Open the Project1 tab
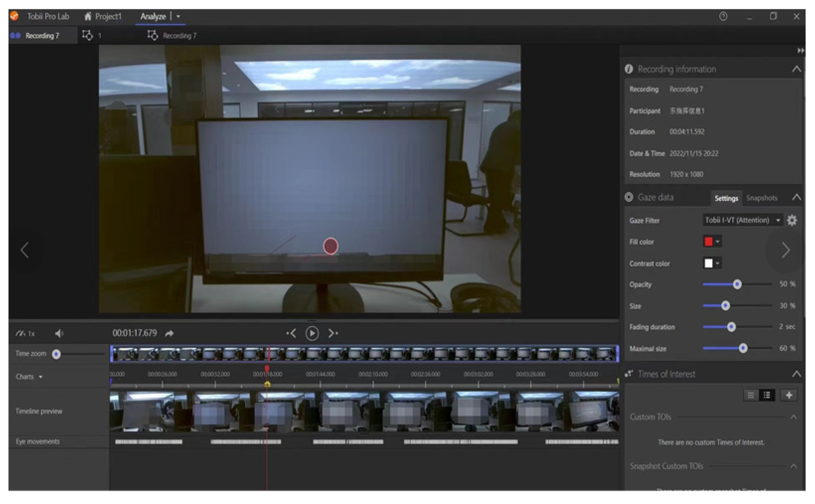This screenshot has width=815, height=504. tap(103, 16)
